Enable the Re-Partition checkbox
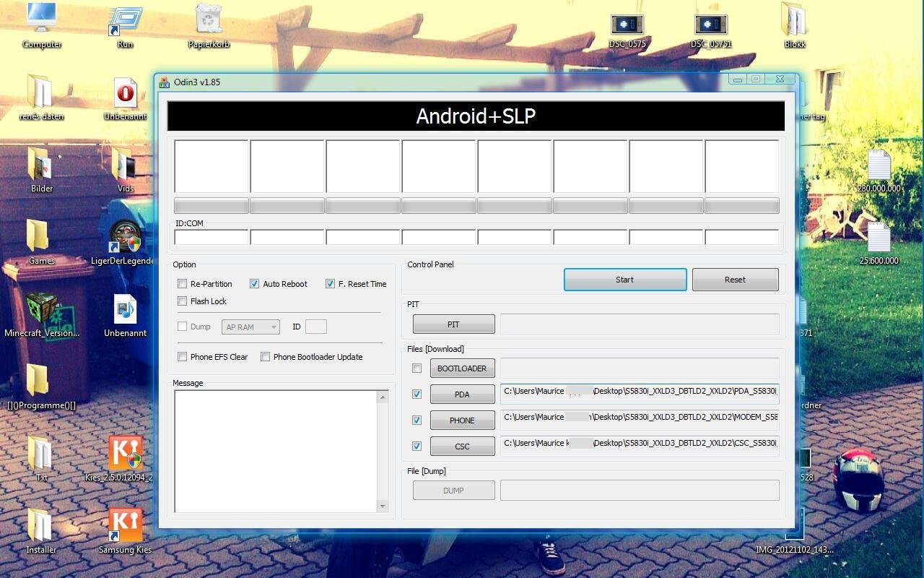 (183, 284)
